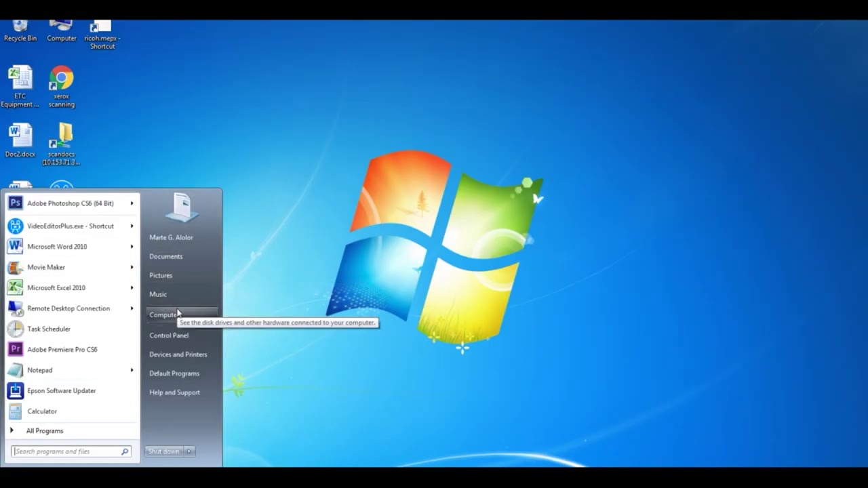Launch VideoEditorPlus.exe shortcut icon
The image size is (868, 488).
coord(15,226)
